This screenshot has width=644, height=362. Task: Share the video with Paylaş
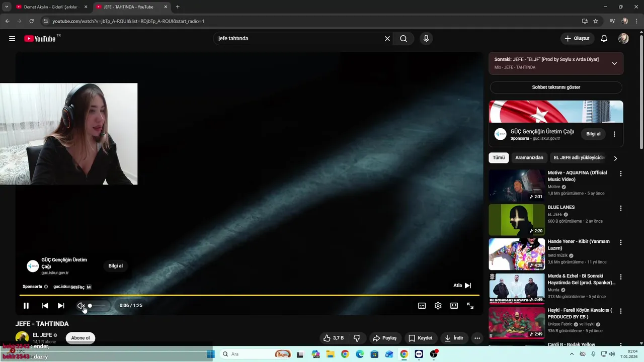point(384,338)
